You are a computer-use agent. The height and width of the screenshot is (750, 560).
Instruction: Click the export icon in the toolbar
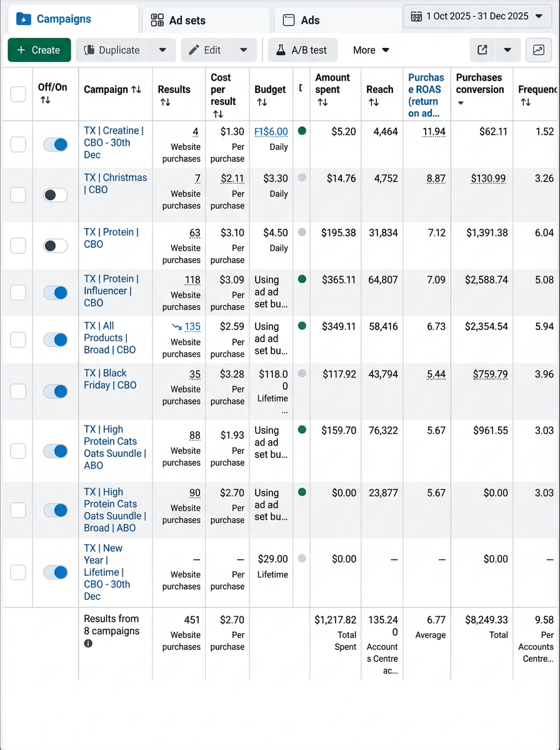482,50
